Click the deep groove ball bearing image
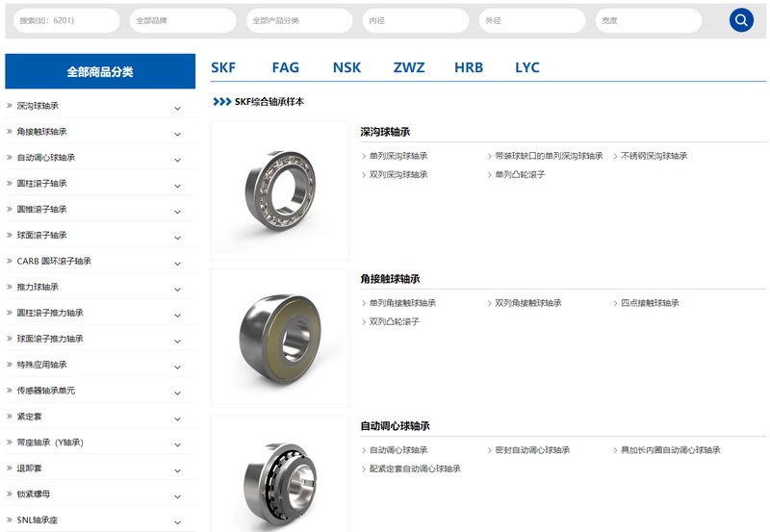 pyautogui.click(x=280, y=190)
